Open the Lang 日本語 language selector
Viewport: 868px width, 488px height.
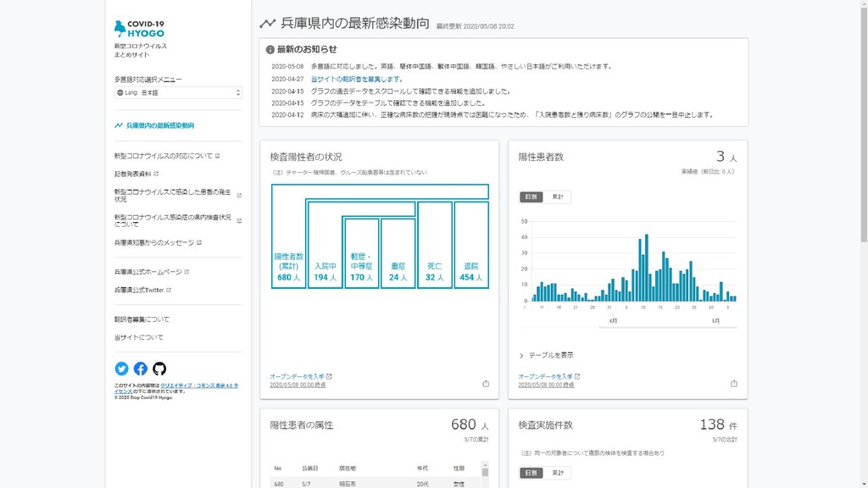coord(178,92)
